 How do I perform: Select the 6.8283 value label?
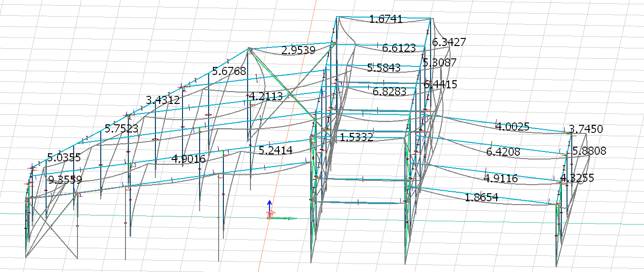390,91
